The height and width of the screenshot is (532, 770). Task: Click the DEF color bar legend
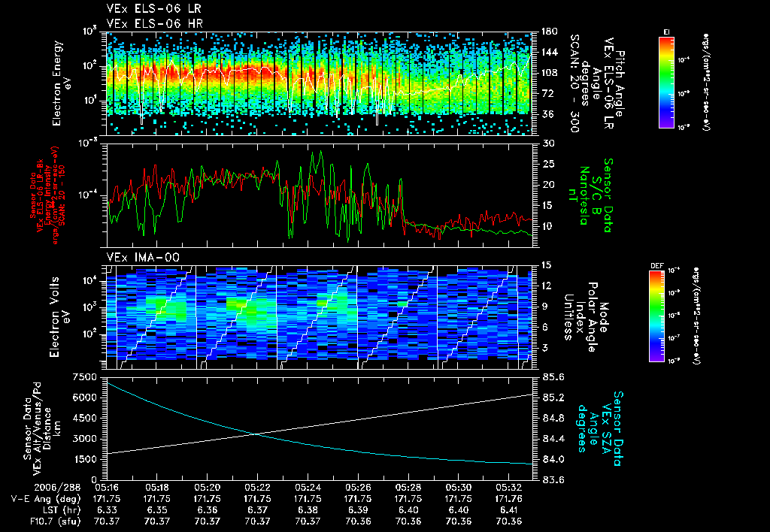pos(657,316)
